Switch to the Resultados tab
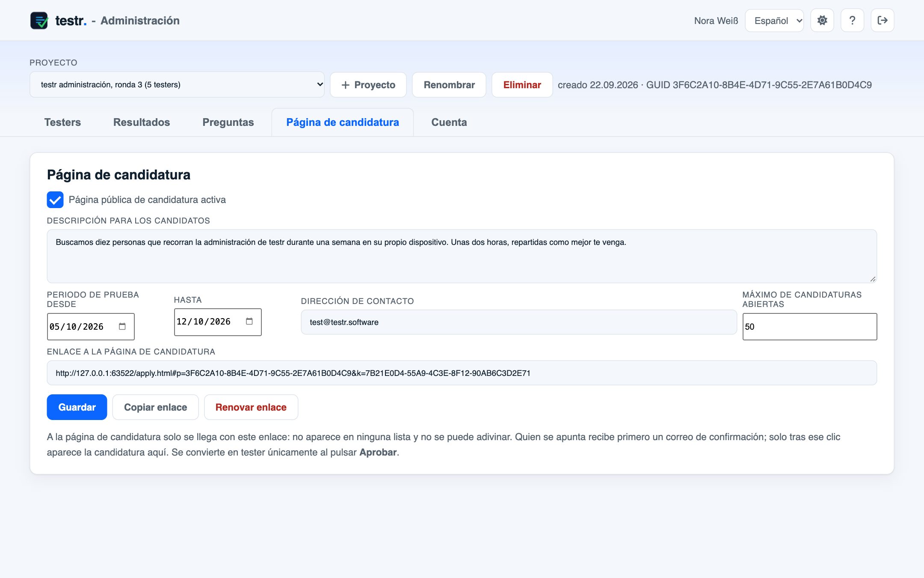 [142, 122]
